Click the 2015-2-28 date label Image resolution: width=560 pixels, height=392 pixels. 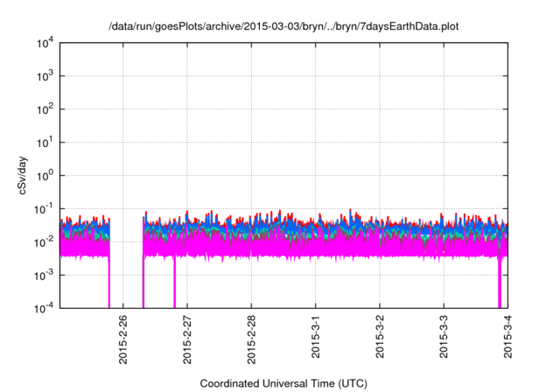click(251, 339)
